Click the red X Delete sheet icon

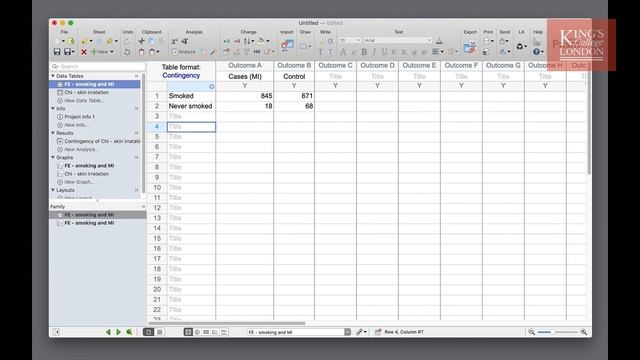(x=84, y=52)
